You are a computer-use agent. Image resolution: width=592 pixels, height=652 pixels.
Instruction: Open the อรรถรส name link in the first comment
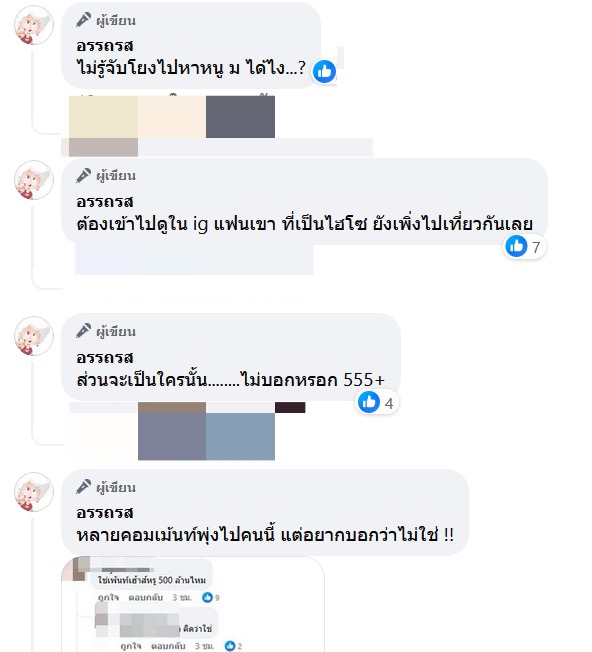pyautogui.click(x=105, y=45)
